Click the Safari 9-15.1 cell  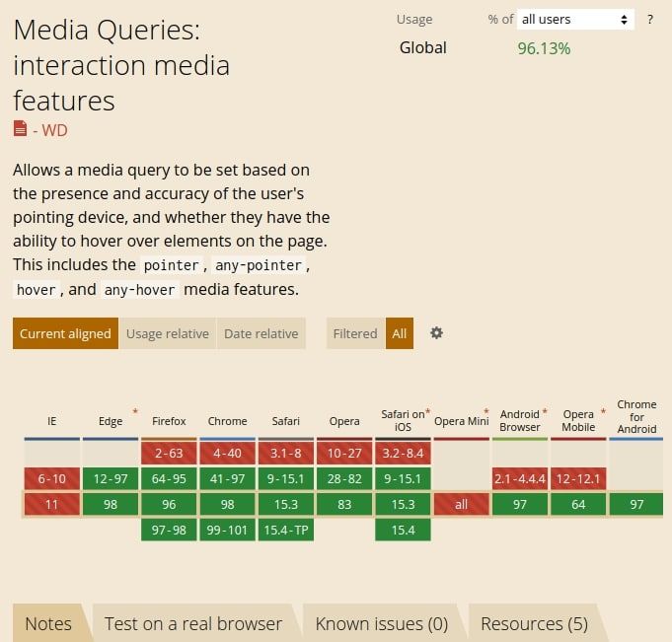286,478
